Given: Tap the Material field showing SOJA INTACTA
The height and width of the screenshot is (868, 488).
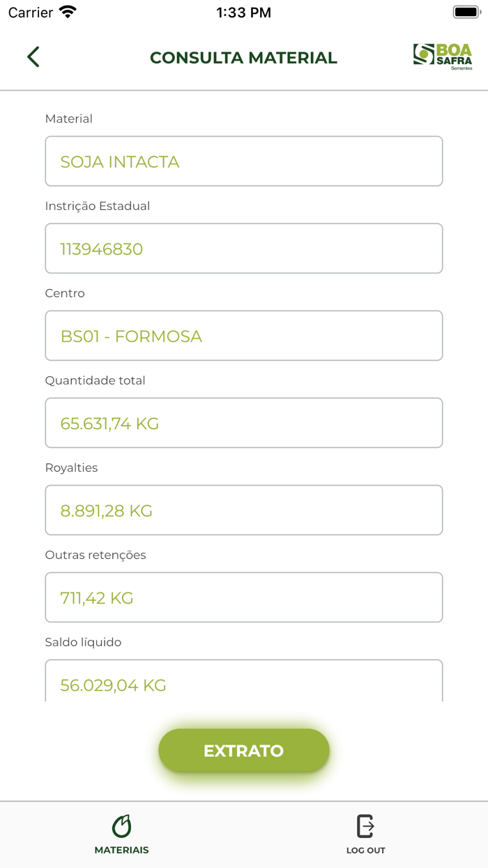Looking at the screenshot, I should 243,161.
